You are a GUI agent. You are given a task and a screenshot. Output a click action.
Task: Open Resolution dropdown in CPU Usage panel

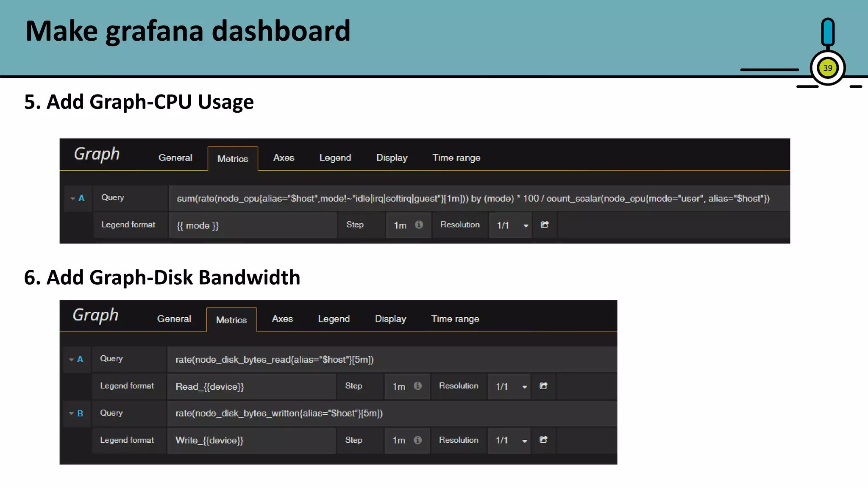point(511,225)
